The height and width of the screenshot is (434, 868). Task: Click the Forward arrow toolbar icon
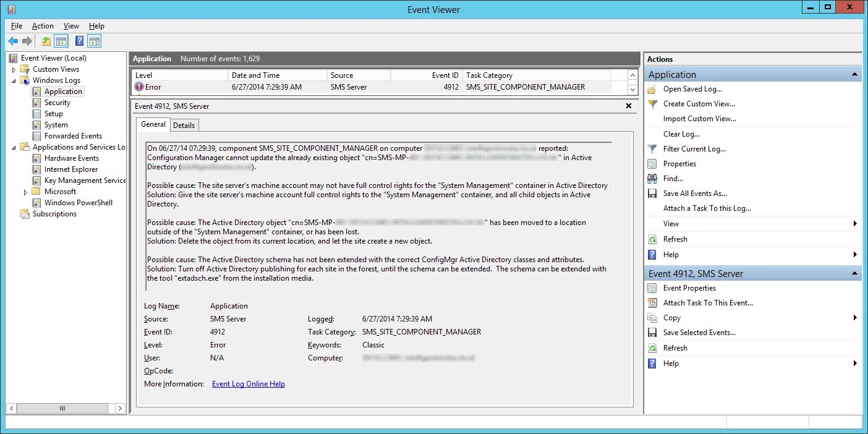point(27,41)
